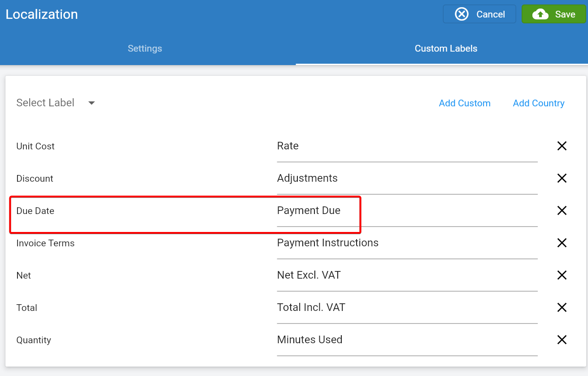The image size is (588, 376).
Task: Edit the Payment Instructions field
Action: (x=407, y=243)
